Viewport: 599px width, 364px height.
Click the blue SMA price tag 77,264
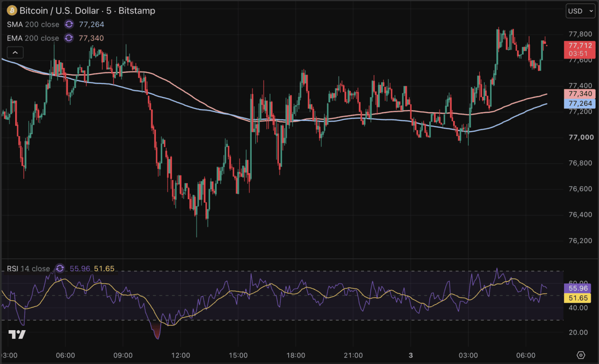click(580, 103)
